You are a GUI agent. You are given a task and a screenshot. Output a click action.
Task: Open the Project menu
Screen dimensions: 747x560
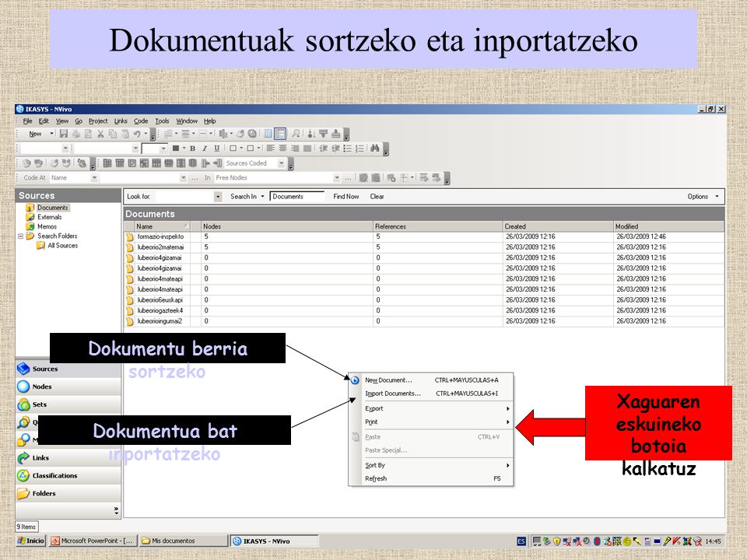[x=98, y=121]
